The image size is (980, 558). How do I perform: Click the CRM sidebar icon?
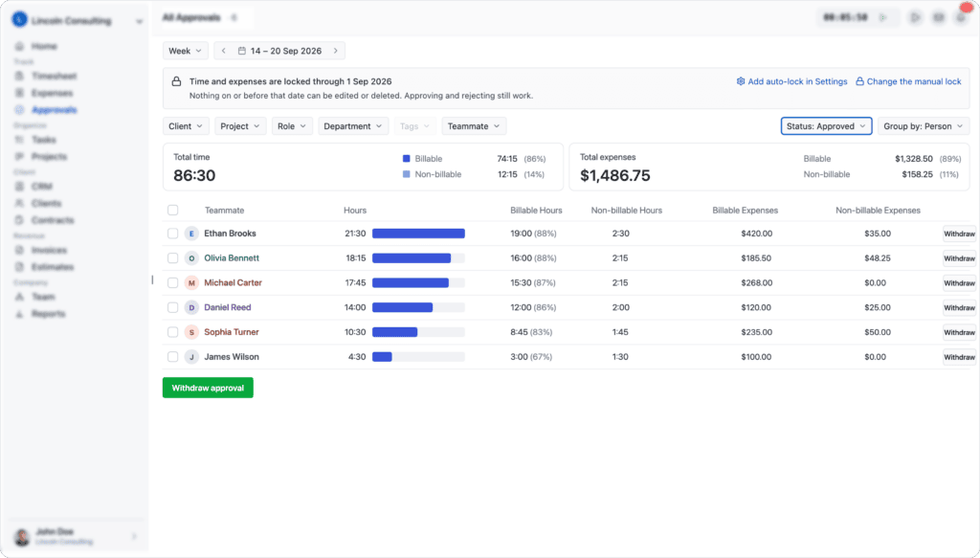coord(19,187)
